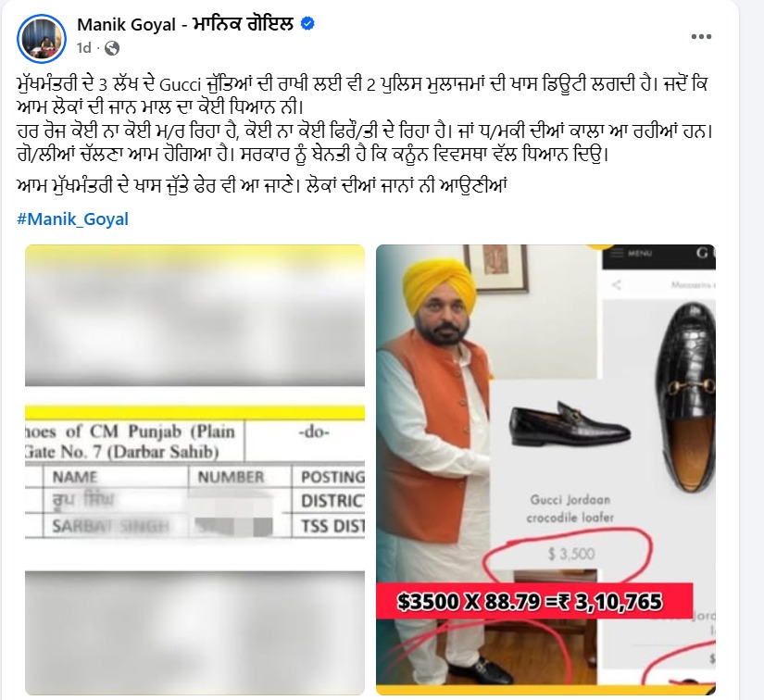Image resolution: width=764 pixels, height=700 pixels.
Task: Open Manik Goyal's profile picture
Action: 42,39
